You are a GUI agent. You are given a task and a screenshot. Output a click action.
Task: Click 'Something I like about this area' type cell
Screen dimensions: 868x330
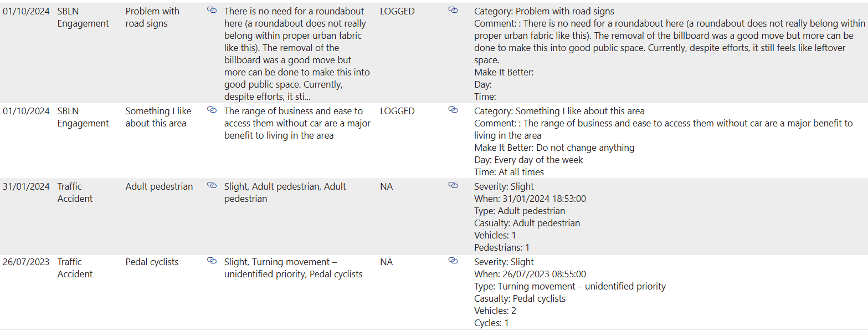[158, 117]
